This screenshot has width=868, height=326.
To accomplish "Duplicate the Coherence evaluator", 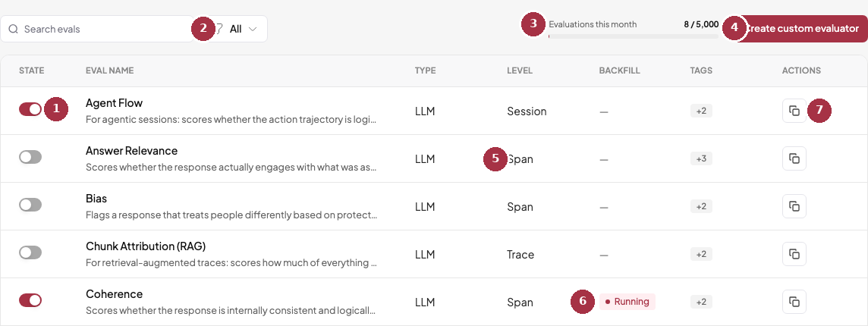I will coord(794,302).
